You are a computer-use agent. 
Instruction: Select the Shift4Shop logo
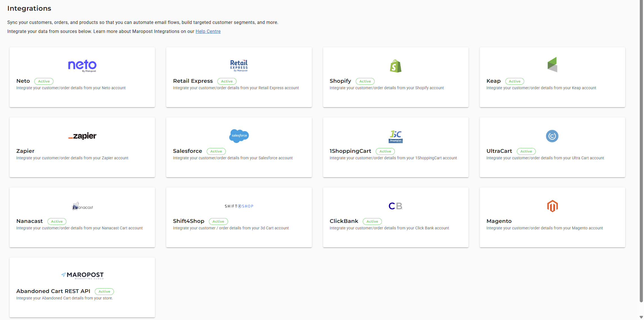pyautogui.click(x=239, y=206)
